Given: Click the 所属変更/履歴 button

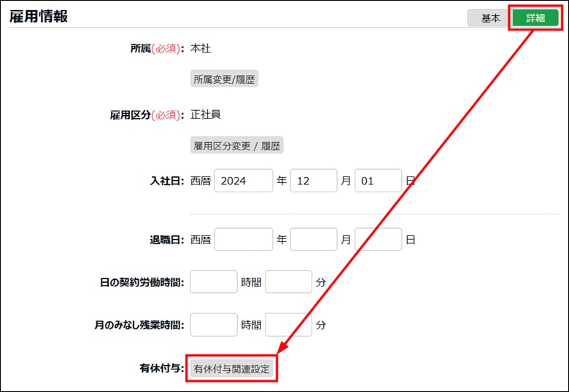Looking at the screenshot, I should click(x=225, y=79).
